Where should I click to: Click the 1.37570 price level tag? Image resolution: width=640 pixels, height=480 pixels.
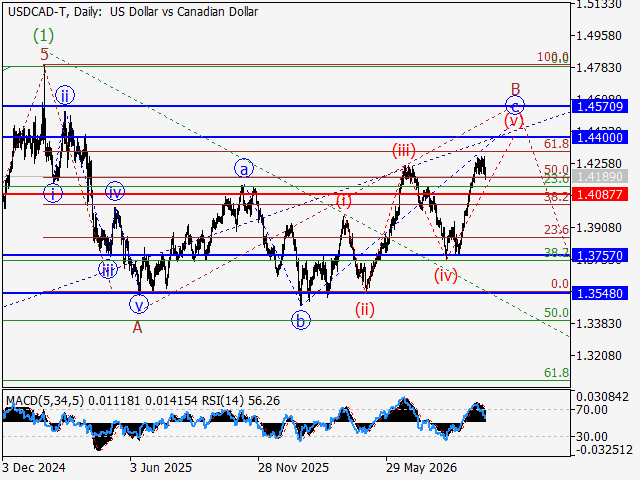pos(600,256)
